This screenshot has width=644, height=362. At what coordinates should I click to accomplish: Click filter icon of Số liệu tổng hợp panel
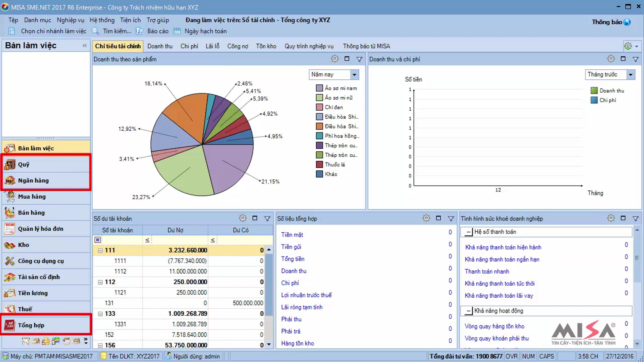pyautogui.click(x=451, y=219)
